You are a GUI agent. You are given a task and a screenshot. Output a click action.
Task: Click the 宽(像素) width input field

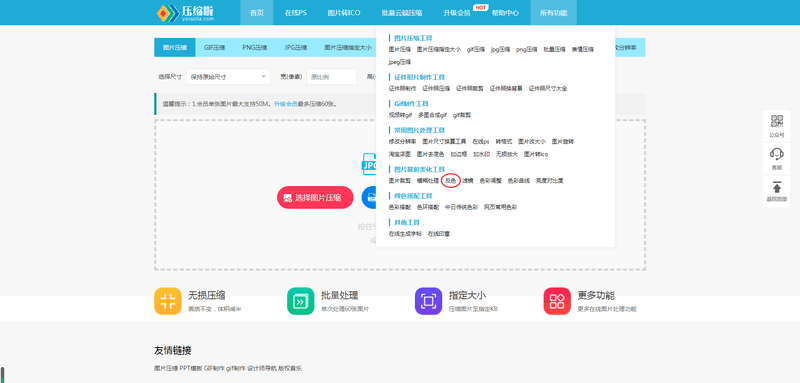[331, 76]
